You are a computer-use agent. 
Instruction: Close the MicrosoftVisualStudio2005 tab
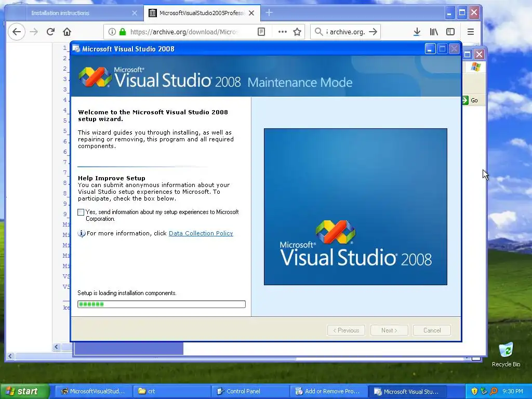click(251, 13)
